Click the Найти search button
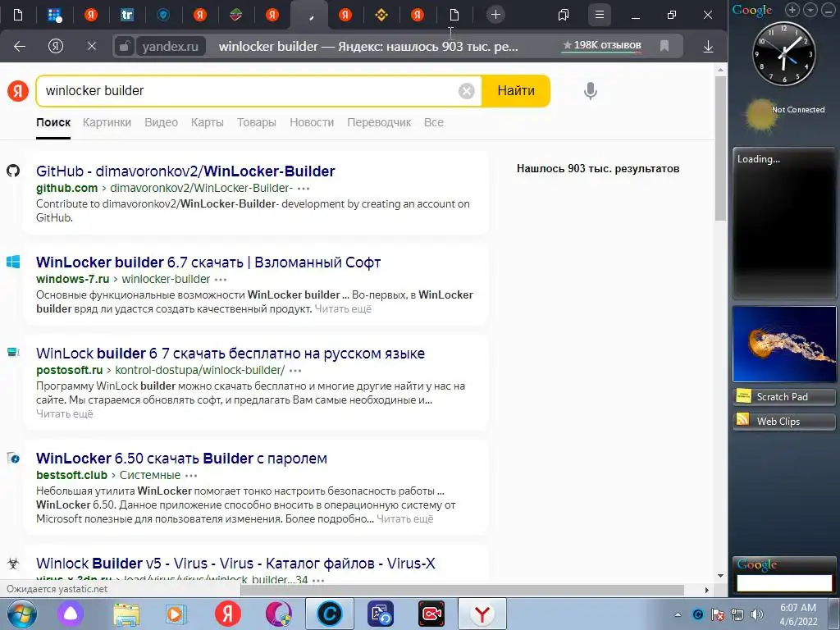The height and width of the screenshot is (630, 840). click(x=516, y=90)
